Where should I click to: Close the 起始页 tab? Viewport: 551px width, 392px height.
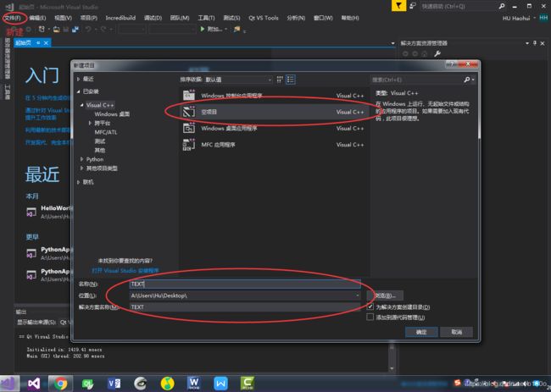[x=46, y=43]
